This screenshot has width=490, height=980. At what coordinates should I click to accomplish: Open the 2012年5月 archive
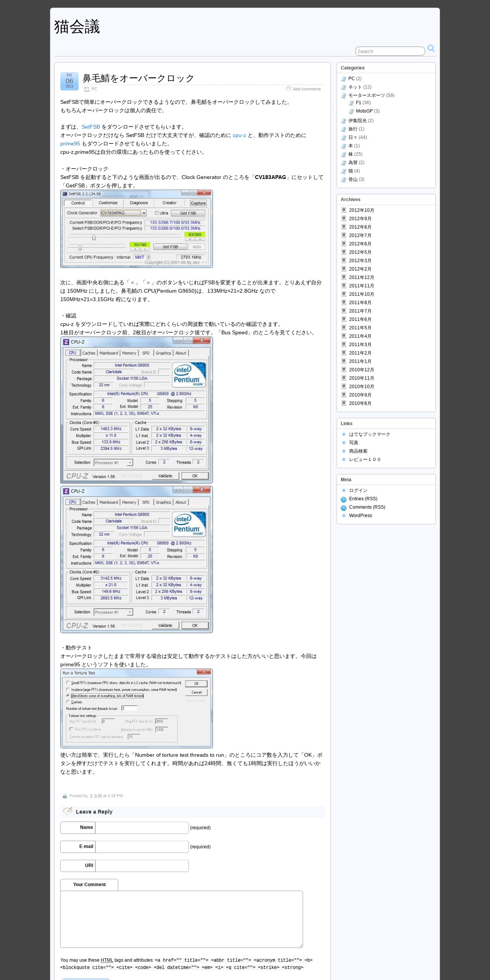[360, 252]
